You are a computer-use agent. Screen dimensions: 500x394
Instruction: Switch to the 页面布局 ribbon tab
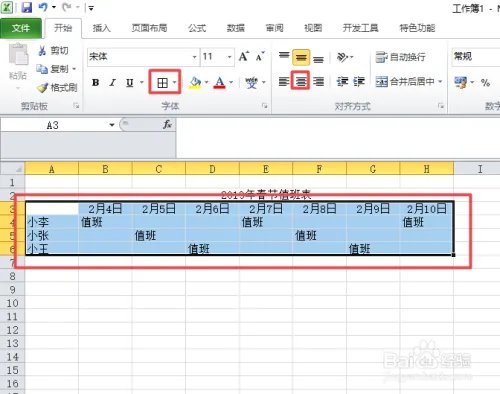(x=149, y=28)
